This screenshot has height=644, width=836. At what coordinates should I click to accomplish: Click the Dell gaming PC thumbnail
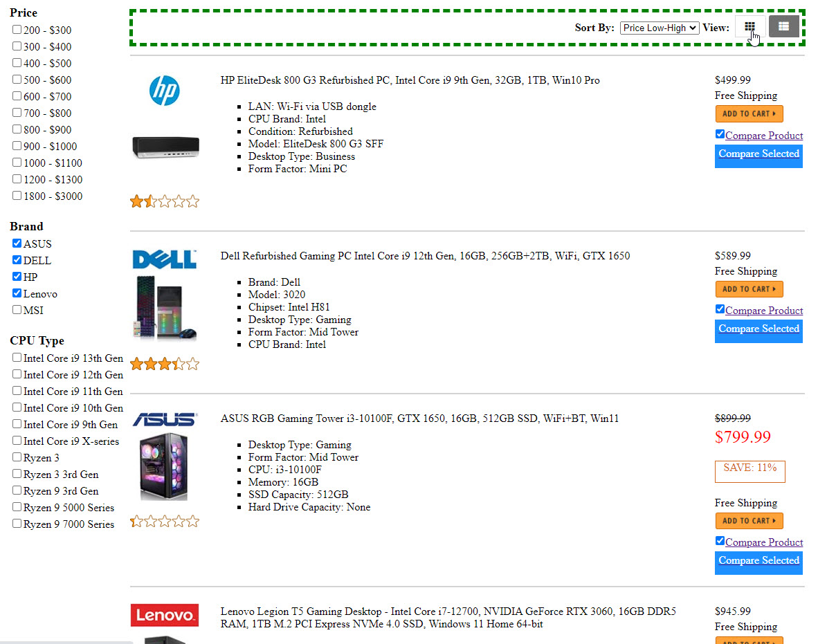pos(165,309)
